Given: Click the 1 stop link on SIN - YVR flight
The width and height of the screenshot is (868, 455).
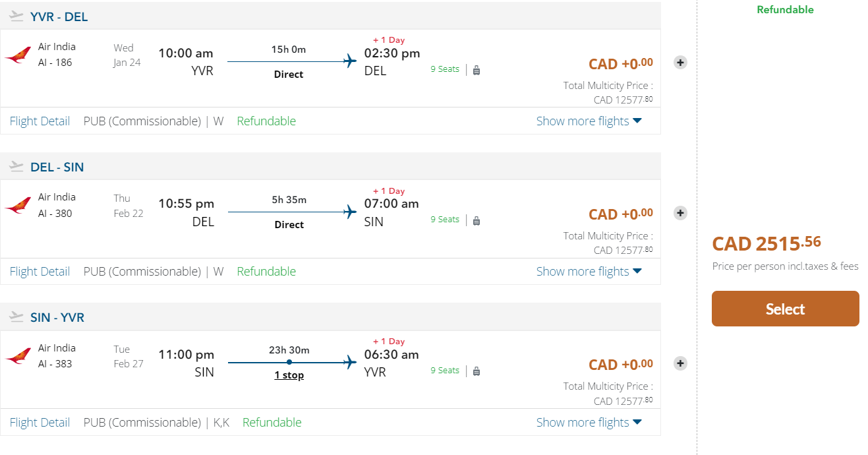Looking at the screenshot, I should (x=289, y=375).
